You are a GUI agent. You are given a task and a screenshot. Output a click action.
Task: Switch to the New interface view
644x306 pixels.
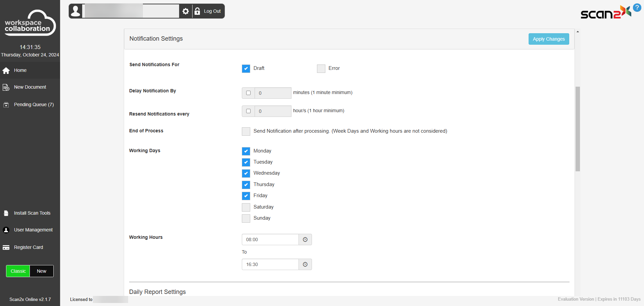(42, 271)
